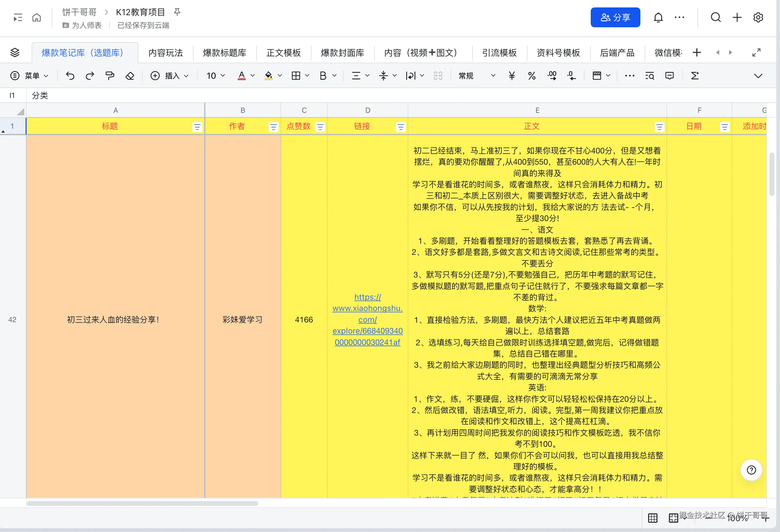Open text wrap dropdown

pos(415,76)
